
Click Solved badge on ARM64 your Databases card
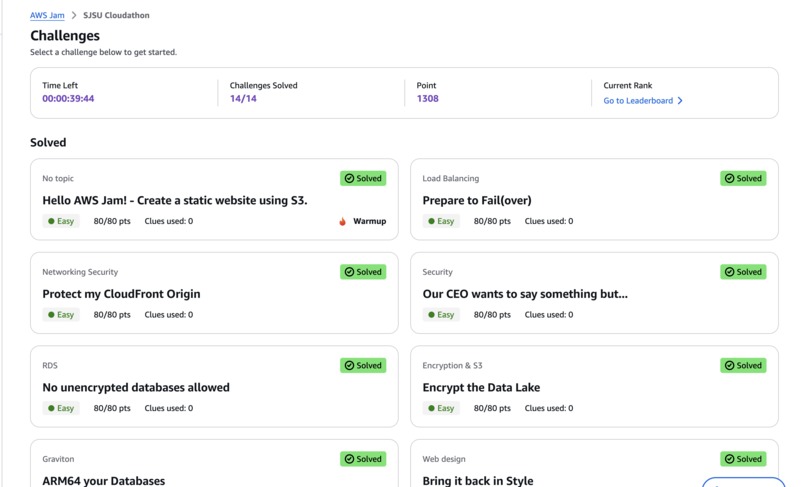coord(363,459)
